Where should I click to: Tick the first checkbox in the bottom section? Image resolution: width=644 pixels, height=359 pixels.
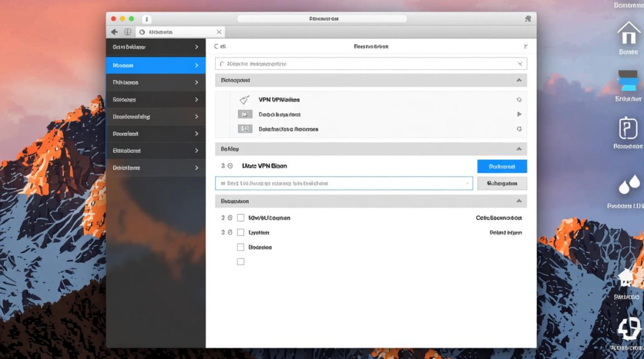point(241,218)
